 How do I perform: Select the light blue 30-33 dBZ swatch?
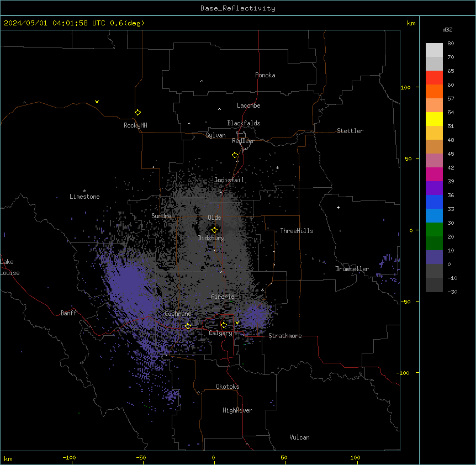click(x=434, y=216)
